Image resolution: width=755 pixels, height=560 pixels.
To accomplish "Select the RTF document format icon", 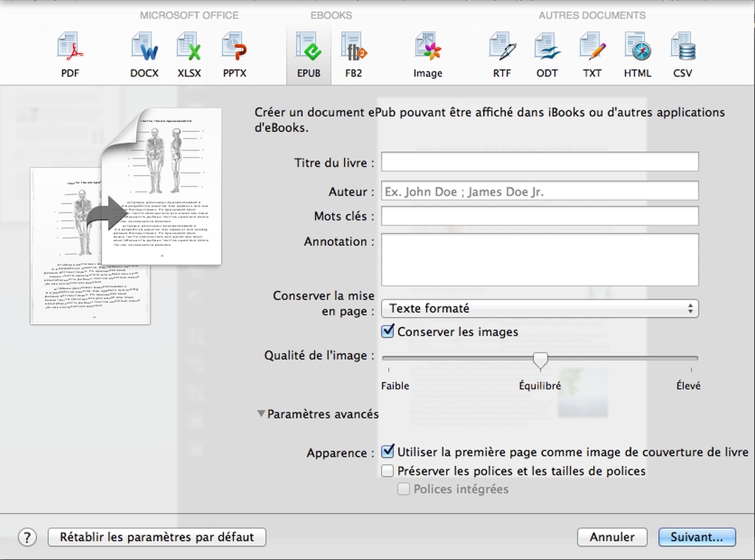I will pos(503,54).
